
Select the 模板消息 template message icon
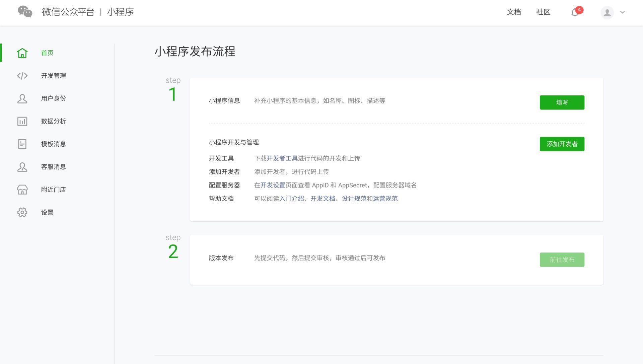[x=22, y=144]
